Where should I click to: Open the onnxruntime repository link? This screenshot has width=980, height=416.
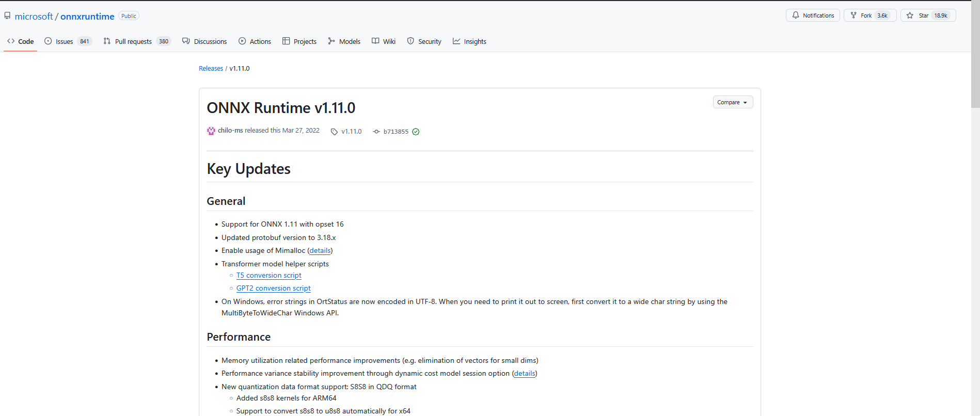(x=87, y=17)
